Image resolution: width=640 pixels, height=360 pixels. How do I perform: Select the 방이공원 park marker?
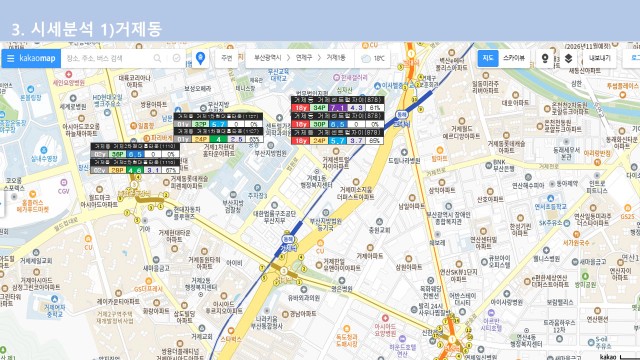(585, 276)
